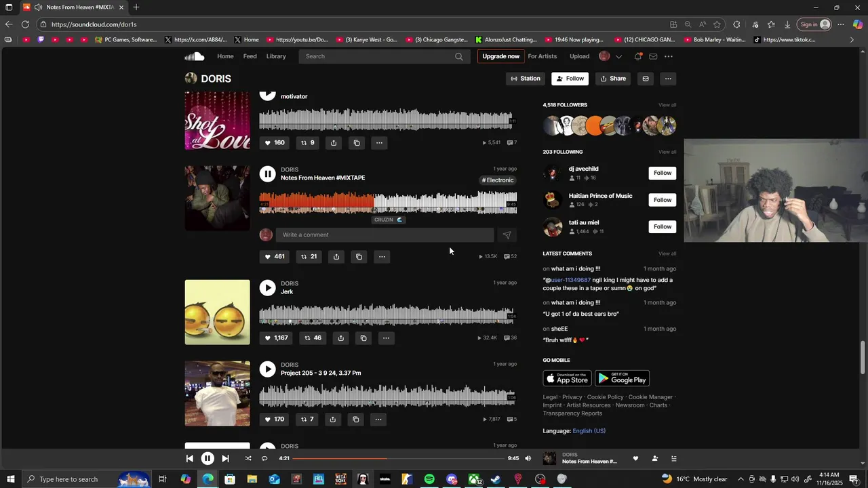The height and width of the screenshot is (488, 868).
Task: Click the Write a comment field
Action: click(x=384, y=235)
